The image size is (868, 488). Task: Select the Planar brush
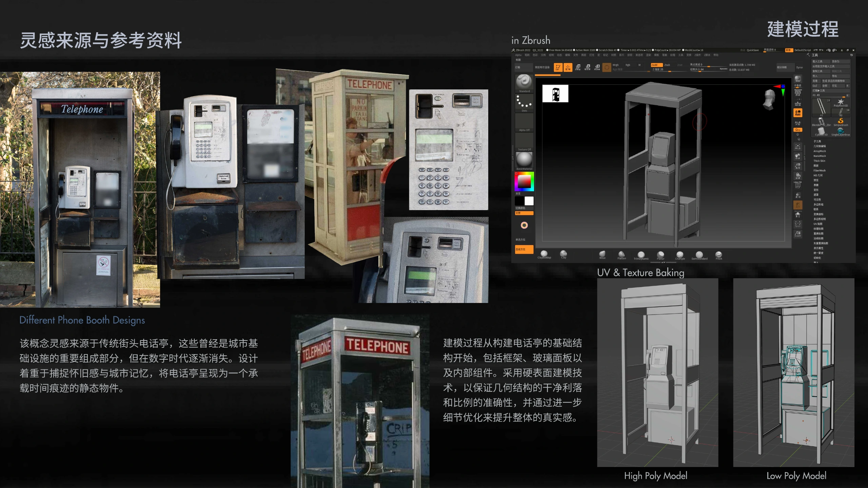(x=660, y=255)
